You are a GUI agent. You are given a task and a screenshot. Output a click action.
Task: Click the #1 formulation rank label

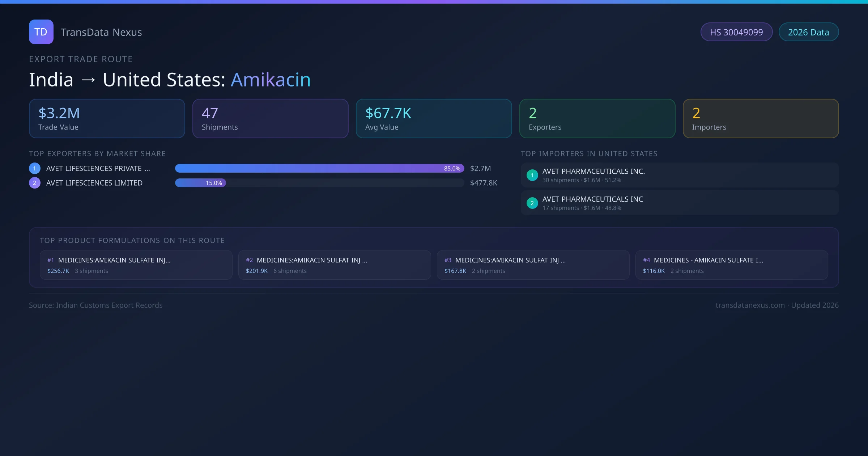(x=51, y=260)
